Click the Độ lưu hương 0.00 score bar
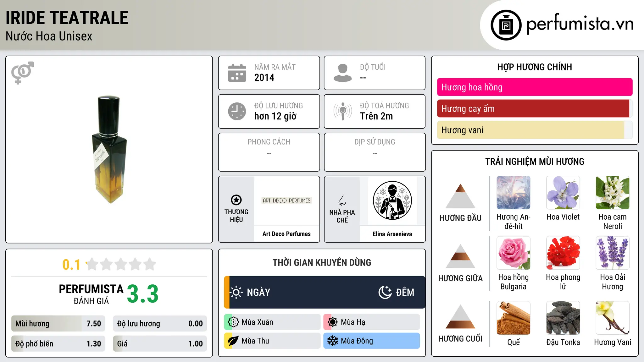 [160, 324]
